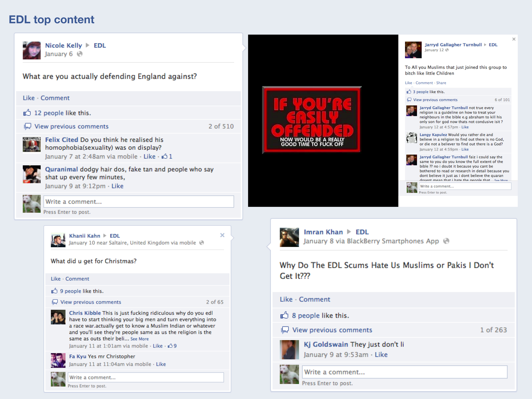Click Write a comment field under Nicole Kelly's post
Viewport: 532px width, 399px height.
(x=139, y=202)
